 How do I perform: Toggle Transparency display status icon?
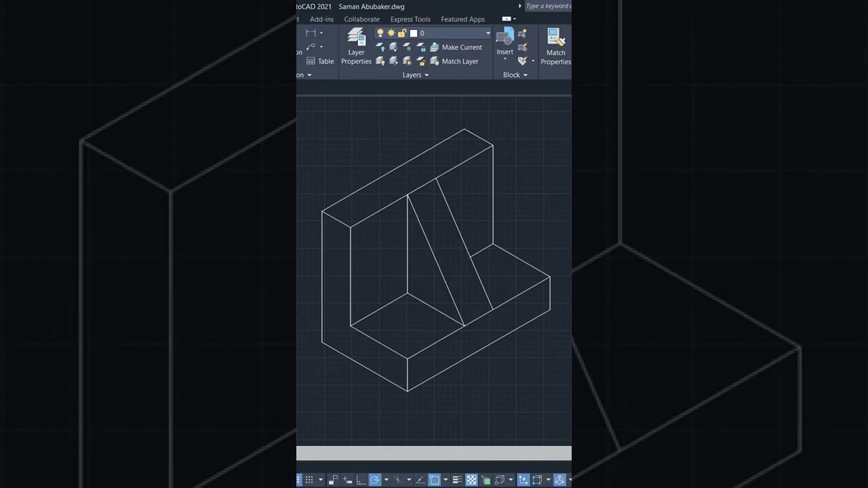(x=471, y=480)
